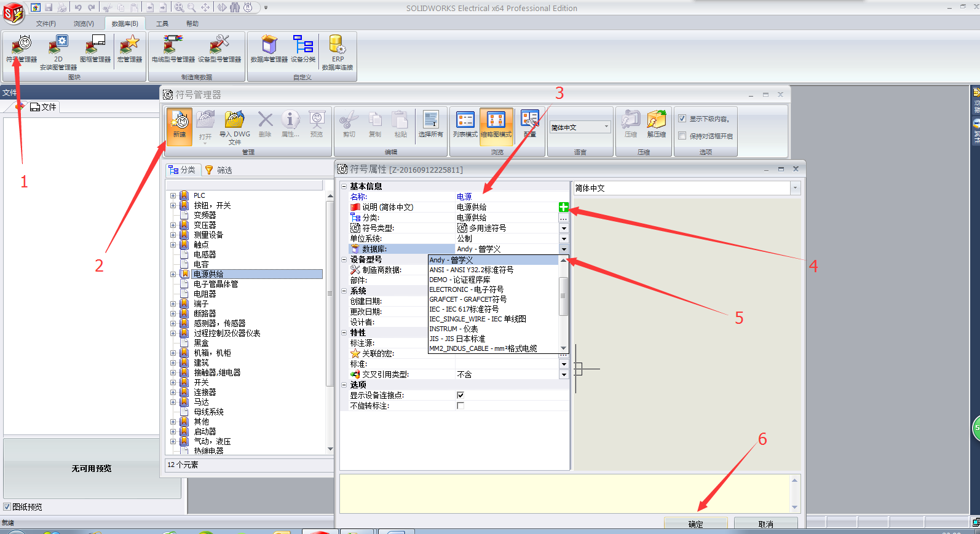Click the green plus button beside 说明

point(564,207)
